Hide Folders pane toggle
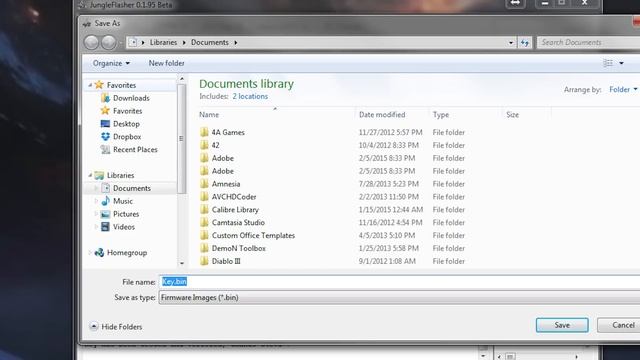The image size is (640, 360). tap(116, 327)
